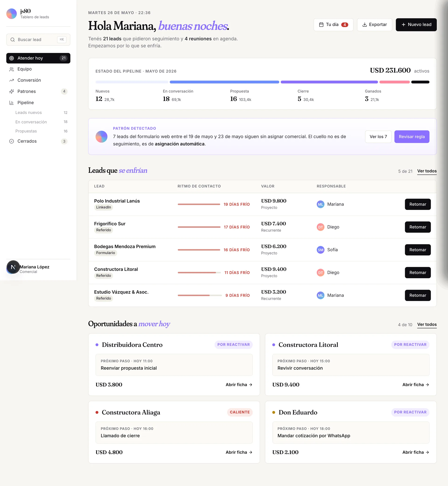Screen dimensions: 448x486
Task: Click Ver los 7 button
Action: pyautogui.click(x=378, y=137)
